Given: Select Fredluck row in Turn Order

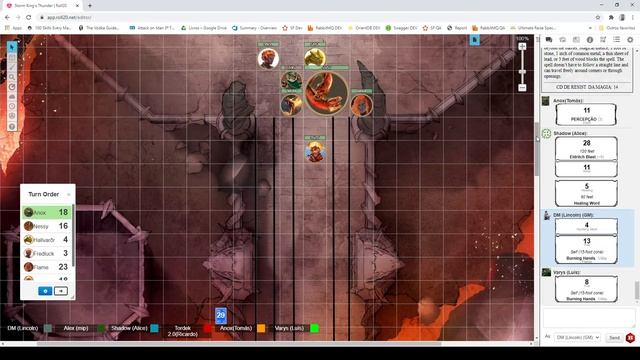Looking at the screenshot, I should click(x=47, y=253).
